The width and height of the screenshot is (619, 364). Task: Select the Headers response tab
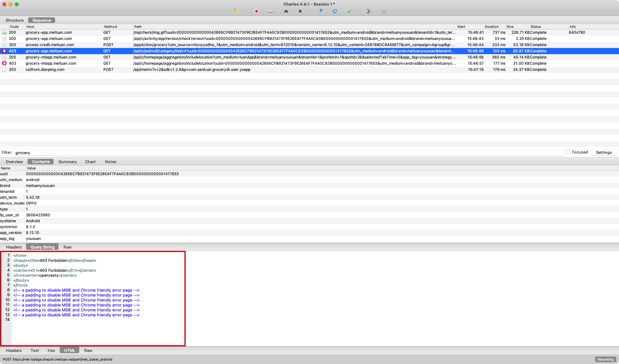pyautogui.click(x=13, y=350)
